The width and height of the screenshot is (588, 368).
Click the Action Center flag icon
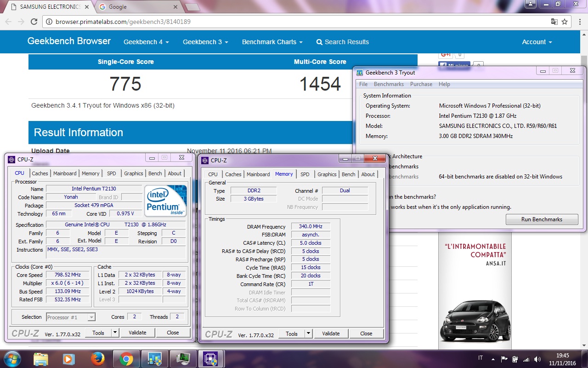[x=504, y=359]
